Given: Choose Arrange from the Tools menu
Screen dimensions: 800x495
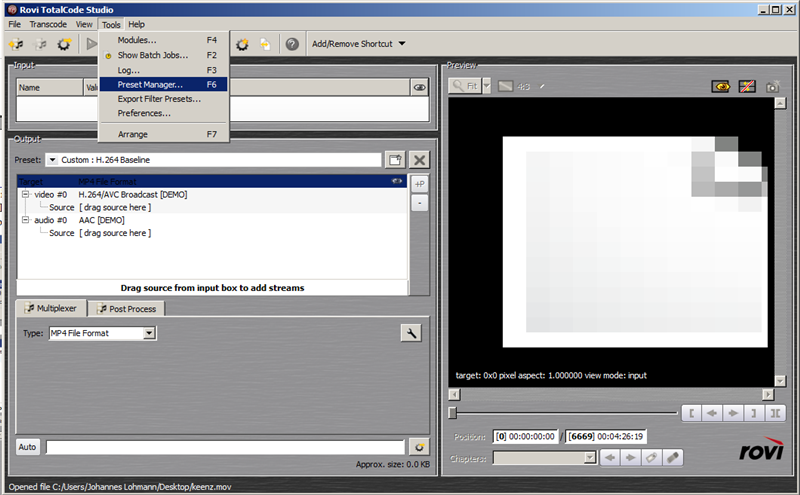Looking at the screenshot, I should [164, 134].
